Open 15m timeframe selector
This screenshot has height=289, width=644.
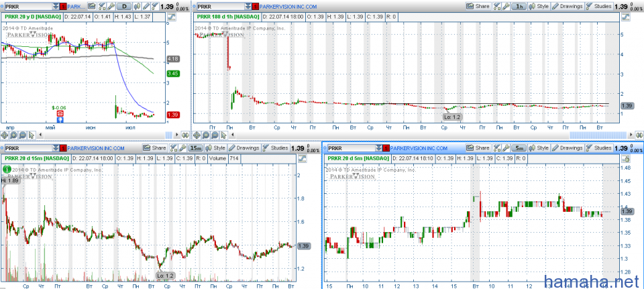[197, 148]
